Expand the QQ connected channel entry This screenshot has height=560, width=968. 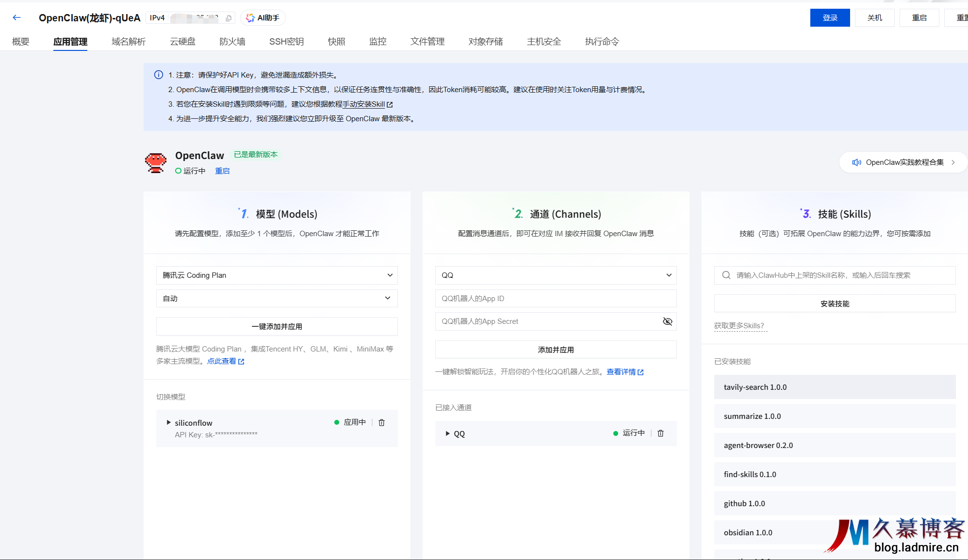point(447,433)
